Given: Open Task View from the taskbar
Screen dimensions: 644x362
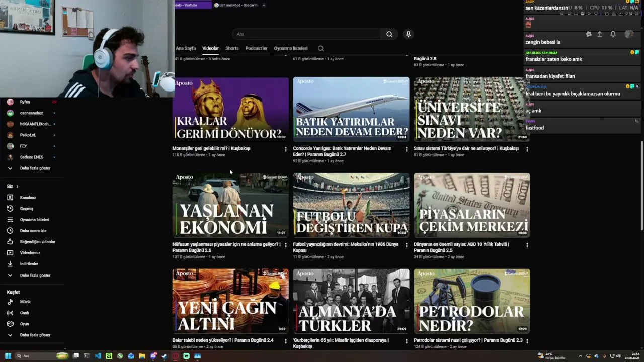Looking at the screenshot, I should [76, 356].
